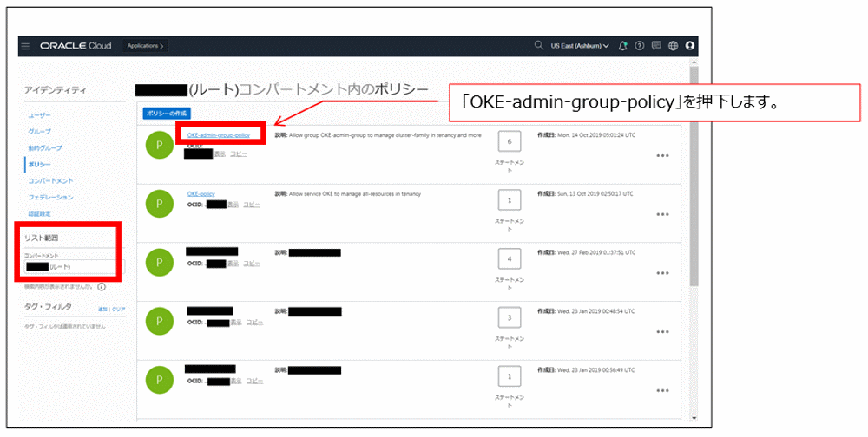Viewport: 868px width, 437px height.
Task: Open actions menu for policy created 27 Feb 2019
Action: point(662,273)
